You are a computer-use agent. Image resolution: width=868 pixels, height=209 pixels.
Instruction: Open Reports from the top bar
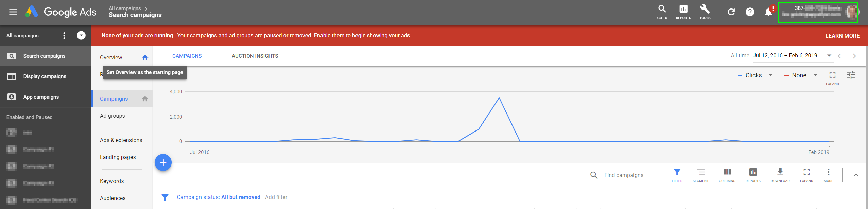click(683, 12)
